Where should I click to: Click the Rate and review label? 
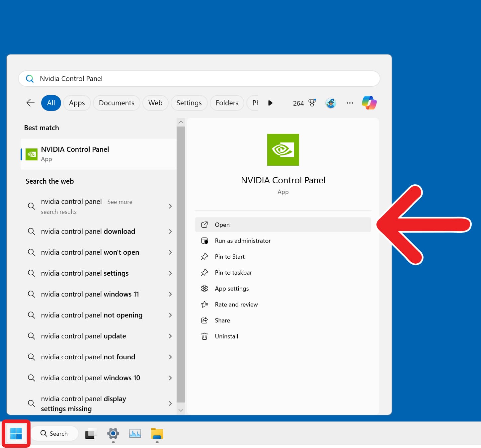[x=236, y=305]
